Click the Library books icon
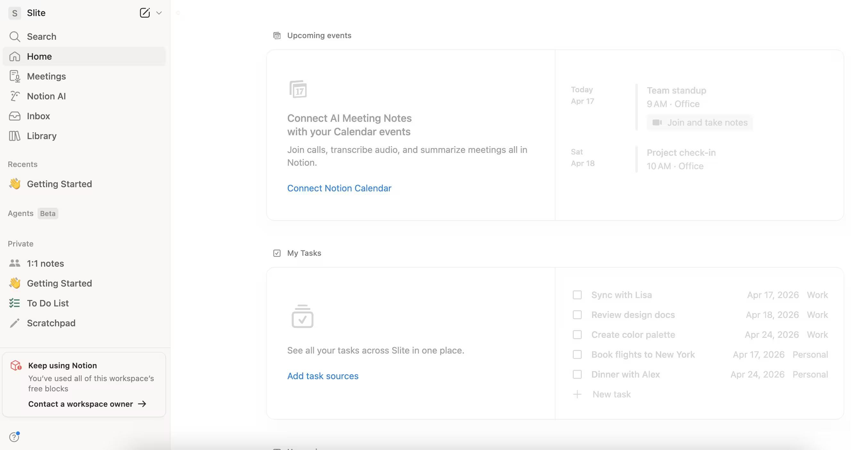868x450 pixels. (14, 136)
